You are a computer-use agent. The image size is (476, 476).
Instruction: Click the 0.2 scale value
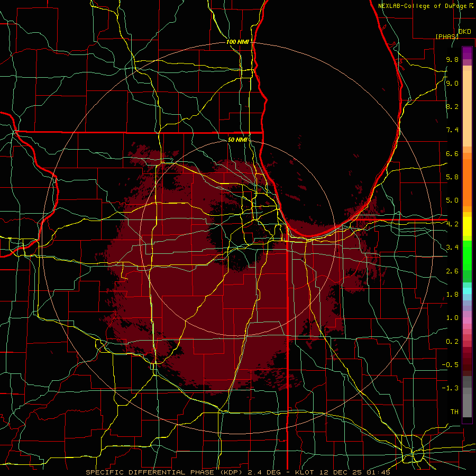(452, 342)
